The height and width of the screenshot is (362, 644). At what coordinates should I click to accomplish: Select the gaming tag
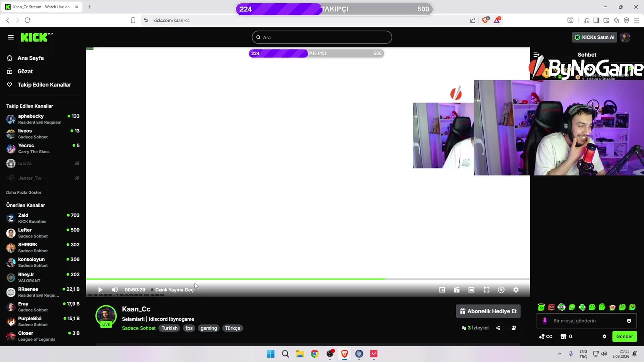tap(208, 328)
